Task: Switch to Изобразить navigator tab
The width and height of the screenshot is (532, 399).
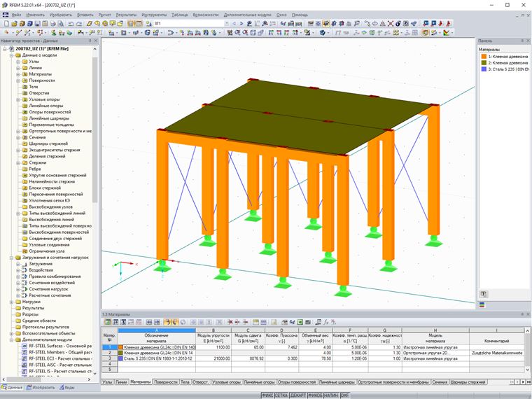Action: point(41,388)
